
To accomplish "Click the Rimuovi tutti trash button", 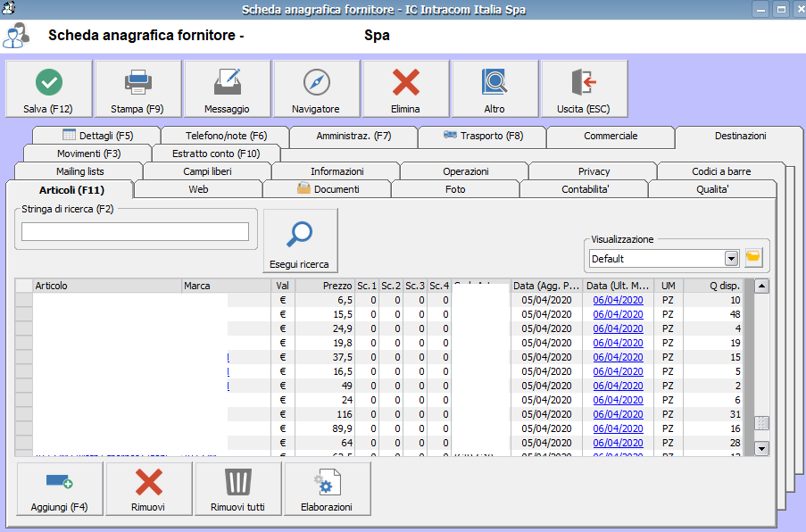I will coord(237,489).
